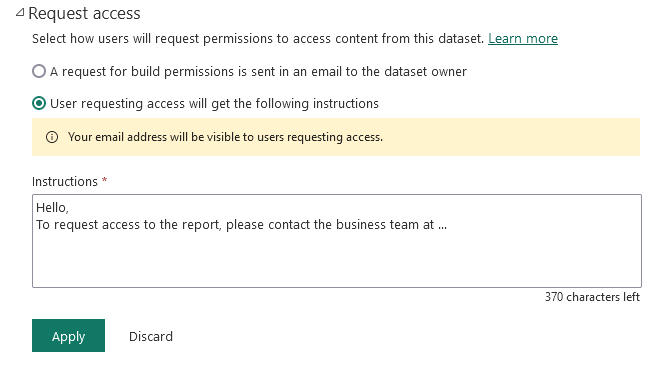
Task: Open the Learn more link
Action: tap(523, 39)
